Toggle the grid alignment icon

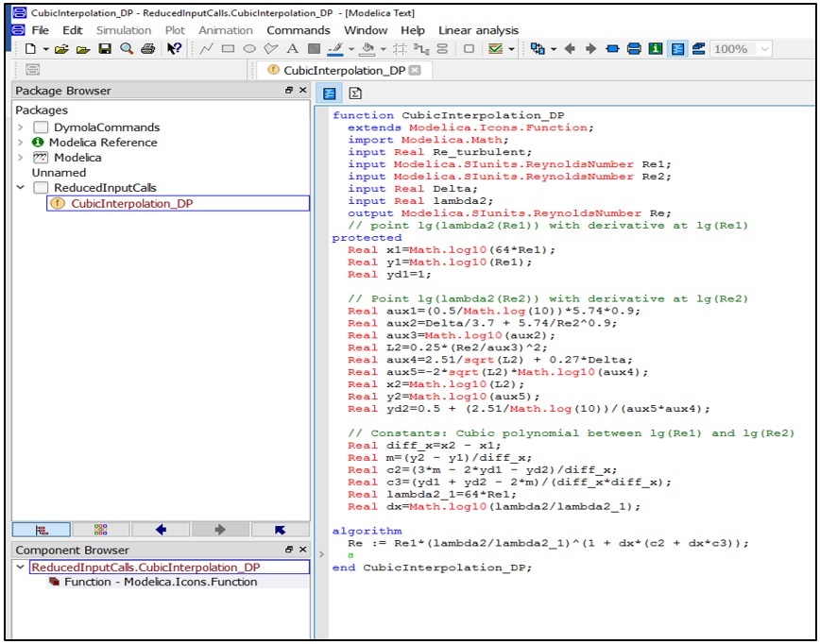[400, 49]
